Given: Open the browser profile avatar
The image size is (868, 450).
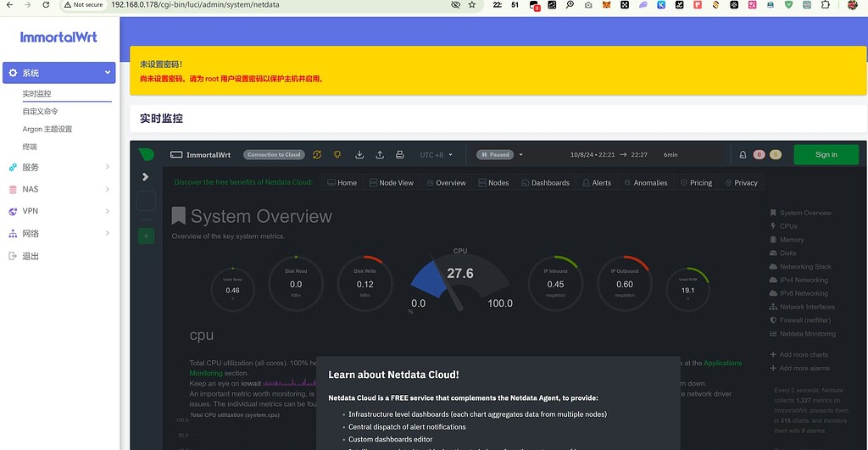Looking at the screenshot, I should tap(853, 5).
